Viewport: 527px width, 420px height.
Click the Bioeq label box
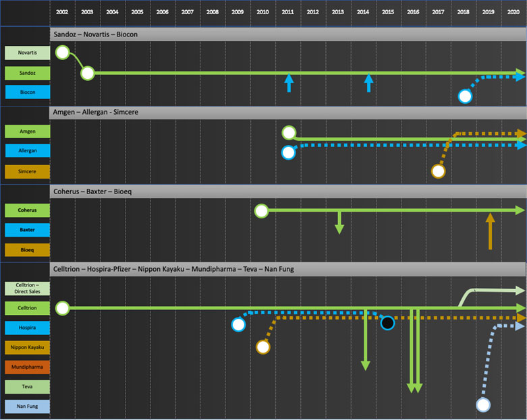[x=28, y=250]
